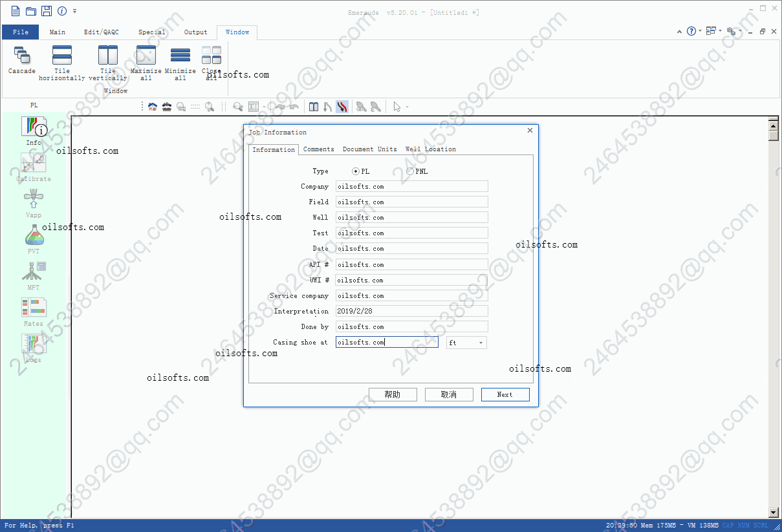The height and width of the screenshot is (532, 782).
Task: Open PVT from the sidebar
Action: pos(34,240)
